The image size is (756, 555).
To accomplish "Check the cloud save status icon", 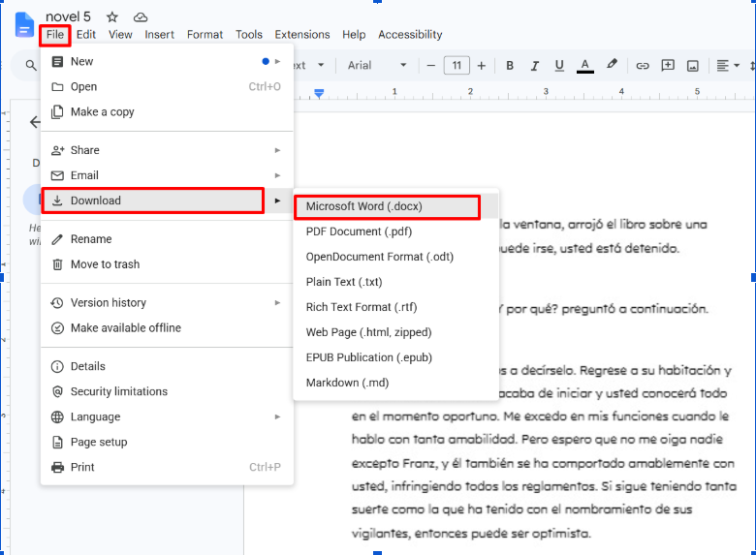I will pos(141,17).
